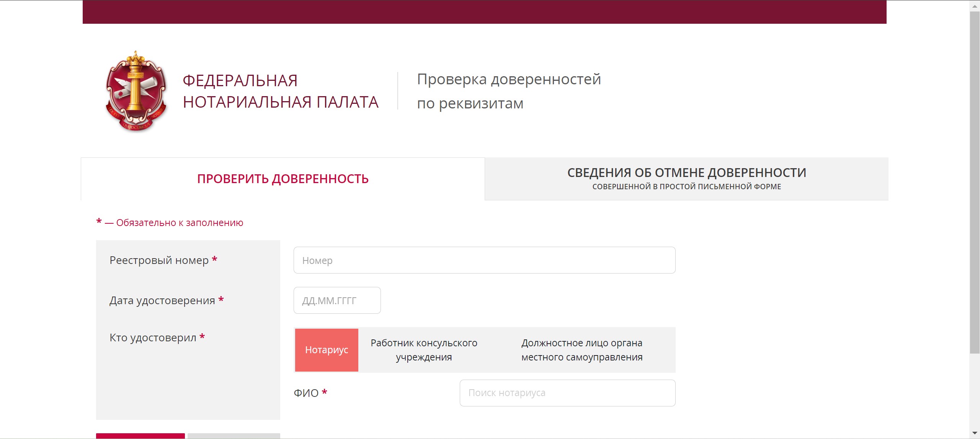
Task: Click the ДД.ММ.ГГГГ date field
Action: [337, 300]
